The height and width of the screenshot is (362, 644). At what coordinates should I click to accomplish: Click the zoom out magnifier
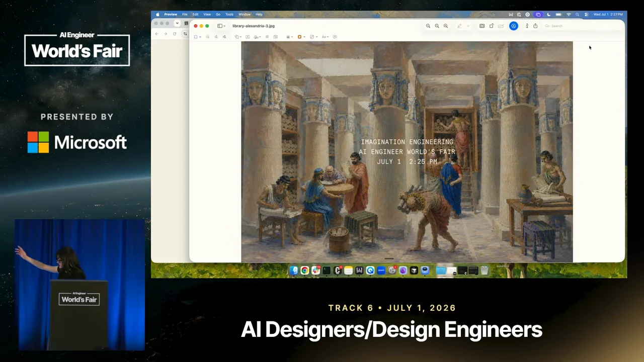pos(428,26)
